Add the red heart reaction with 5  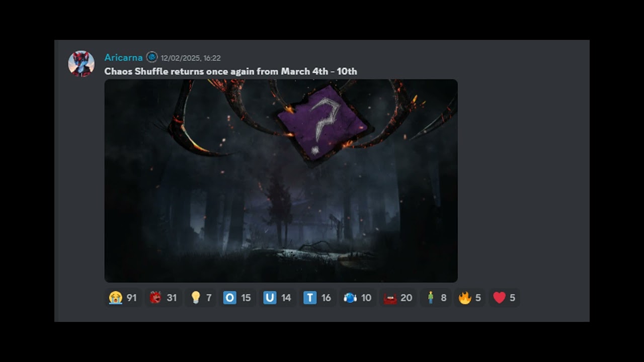pos(504,298)
